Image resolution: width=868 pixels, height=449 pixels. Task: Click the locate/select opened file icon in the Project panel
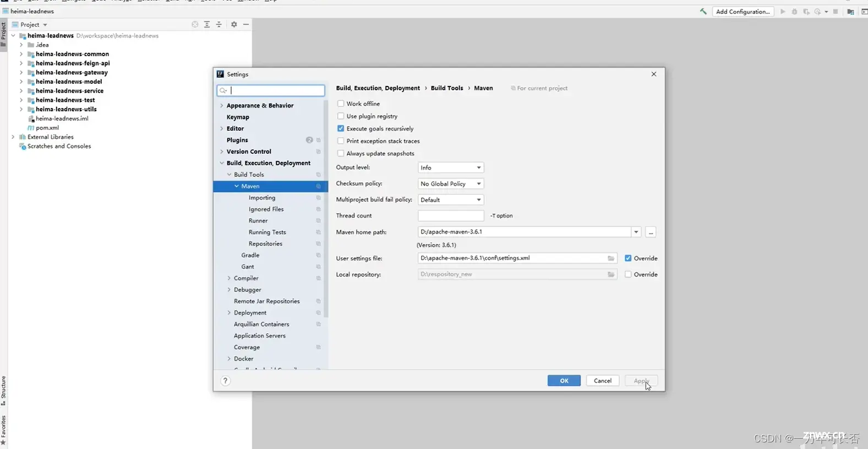(x=195, y=24)
